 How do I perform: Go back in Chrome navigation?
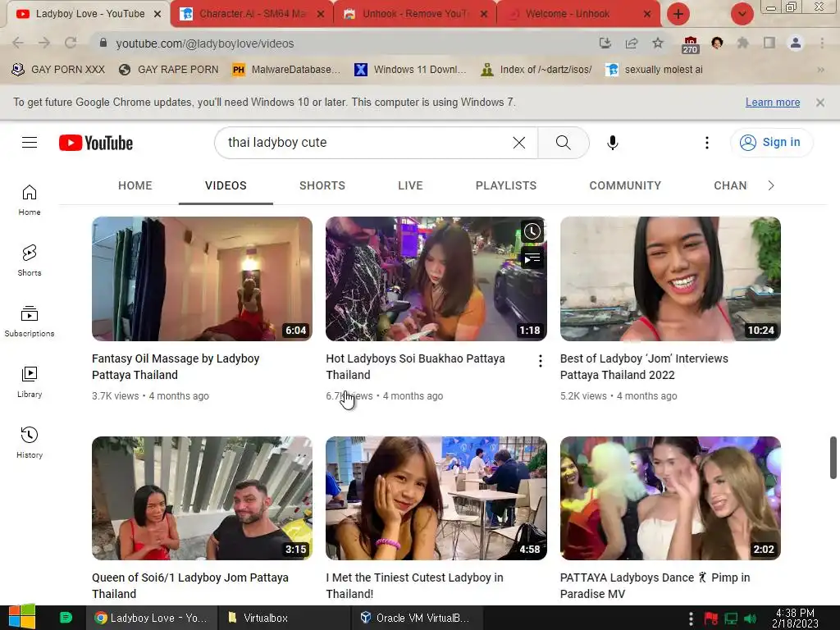(18, 43)
